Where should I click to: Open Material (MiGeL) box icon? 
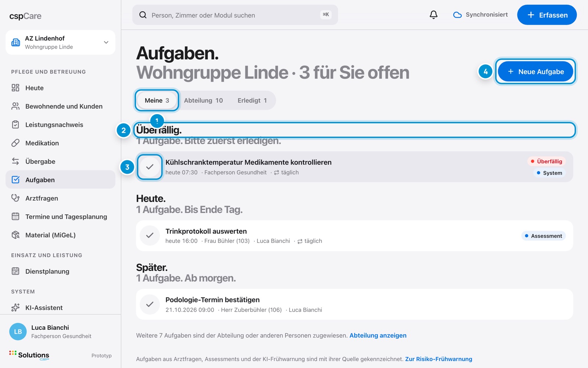click(15, 235)
